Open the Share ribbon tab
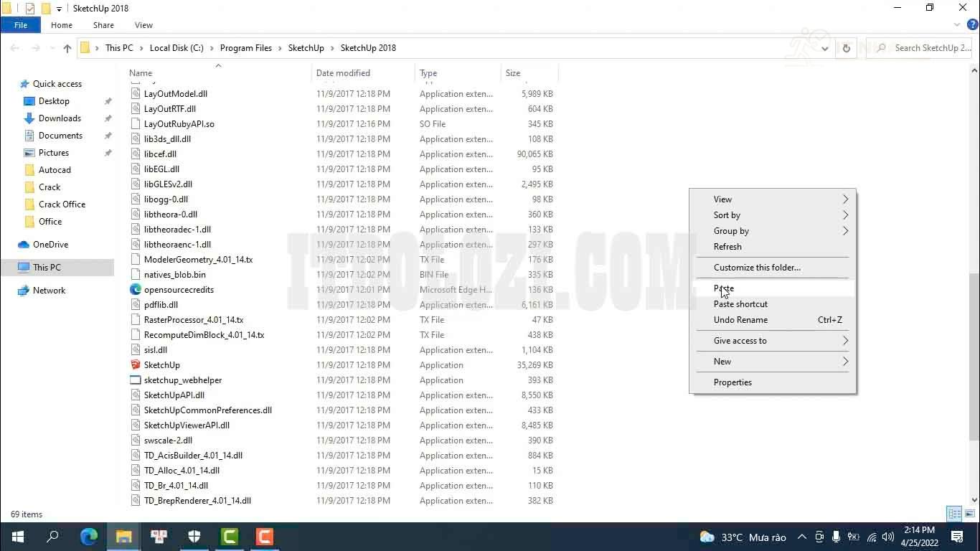Screen dimensions: 980x551 click(x=103, y=25)
